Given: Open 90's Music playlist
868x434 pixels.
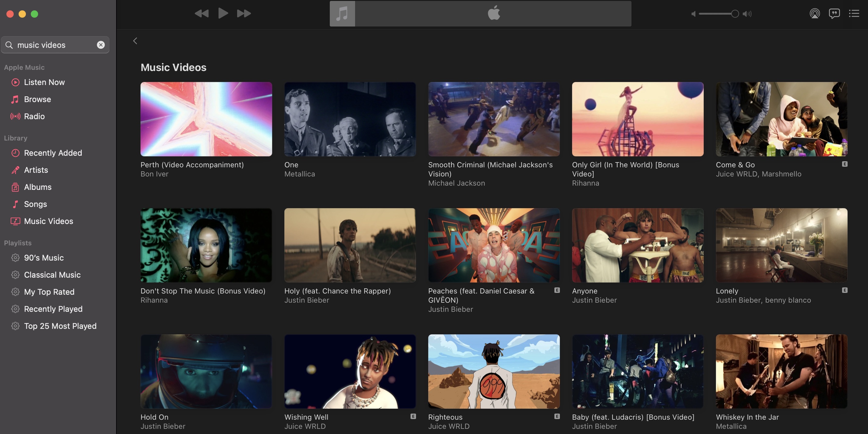Looking at the screenshot, I should click(44, 258).
